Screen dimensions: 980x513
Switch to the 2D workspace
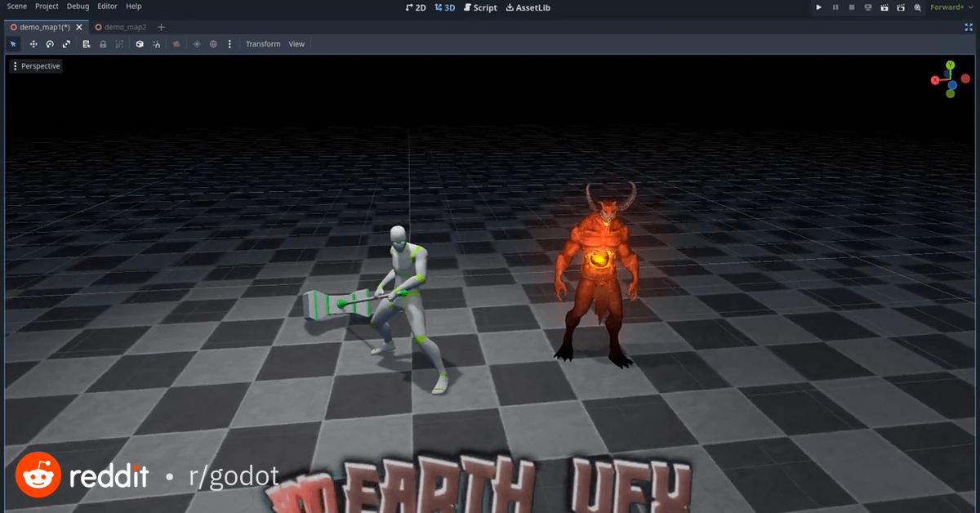pyautogui.click(x=416, y=7)
